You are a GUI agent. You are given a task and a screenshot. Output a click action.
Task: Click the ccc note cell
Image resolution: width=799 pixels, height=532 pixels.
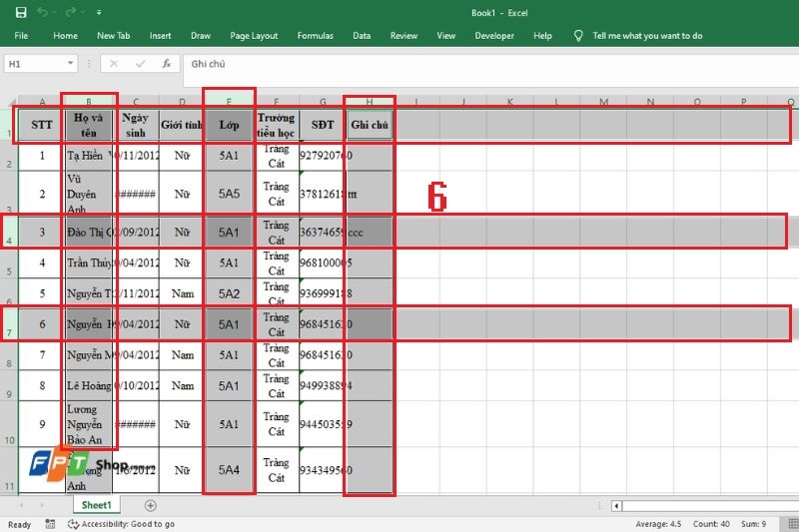(x=370, y=233)
